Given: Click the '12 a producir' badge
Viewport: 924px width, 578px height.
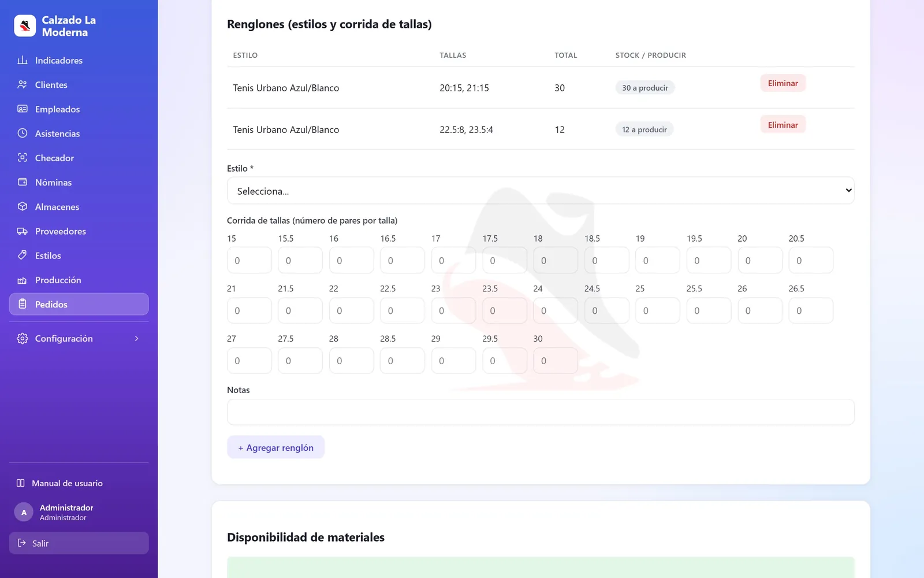Looking at the screenshot, I should click(644, 129).
